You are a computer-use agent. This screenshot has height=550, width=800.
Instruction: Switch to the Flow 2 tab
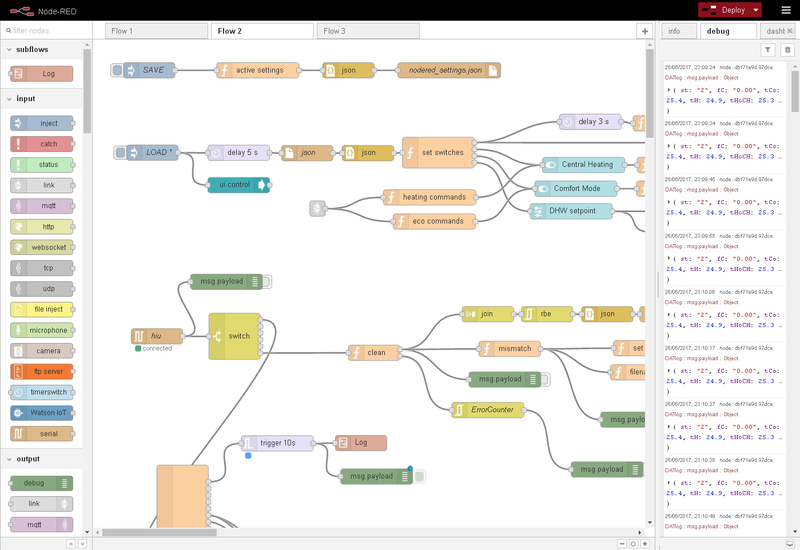[x=262, y=31]
